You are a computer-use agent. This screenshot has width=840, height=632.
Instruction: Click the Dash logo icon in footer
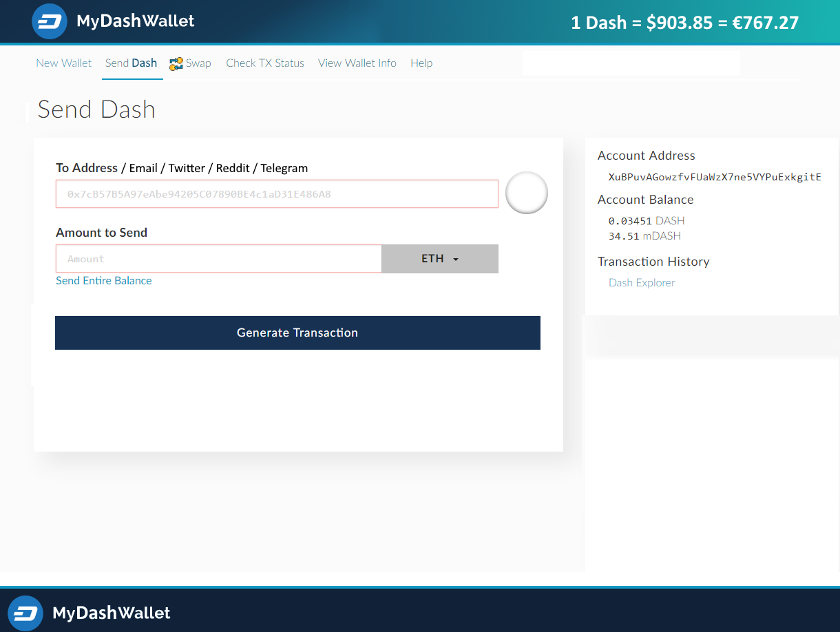pos(25,613)
